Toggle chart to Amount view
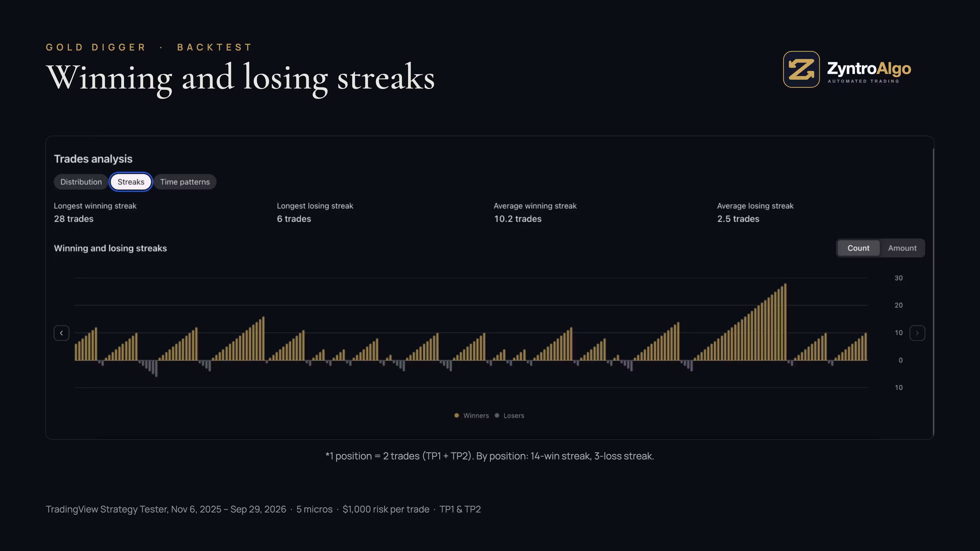The height and width of the screenshot is (551, 980). pyautogui.click(x=902, y=248)
